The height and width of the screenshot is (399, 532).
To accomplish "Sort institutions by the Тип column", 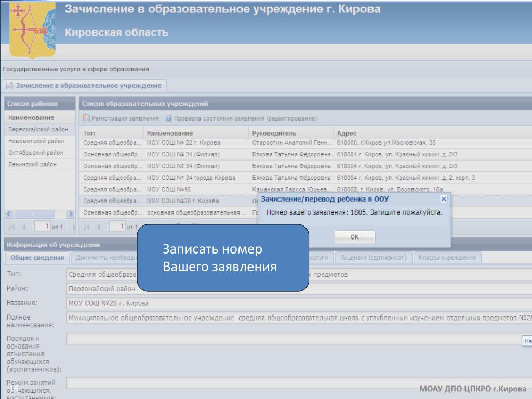I will coord(111,133).
